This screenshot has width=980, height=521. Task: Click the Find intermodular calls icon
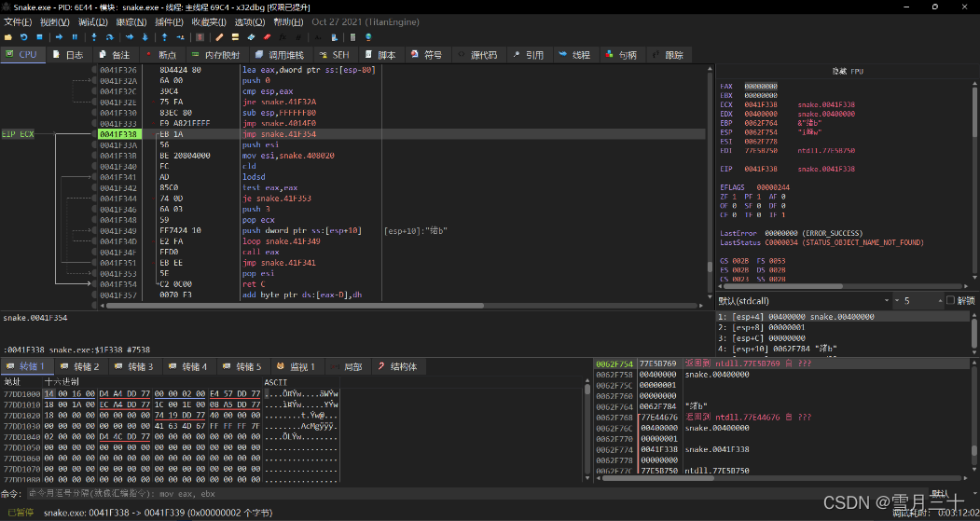coord(334,37)
